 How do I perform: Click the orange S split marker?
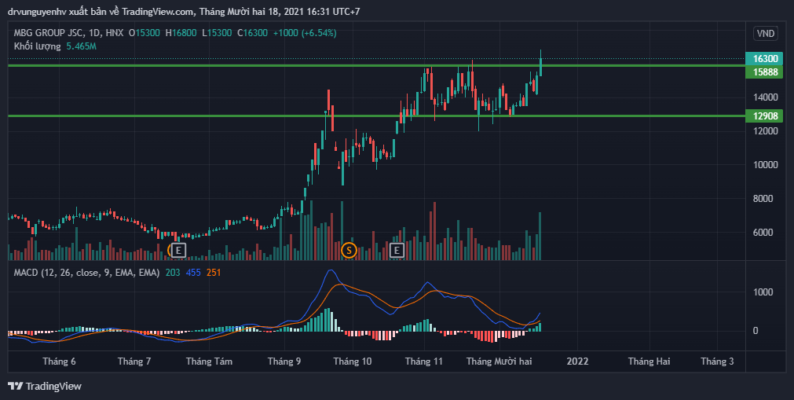click(x=348, y=250)
